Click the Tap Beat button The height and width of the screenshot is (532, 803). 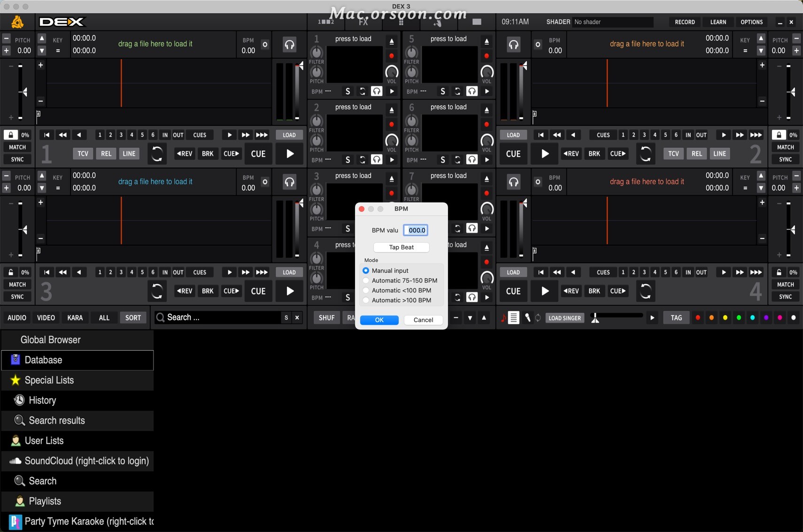tap(401, 247)
